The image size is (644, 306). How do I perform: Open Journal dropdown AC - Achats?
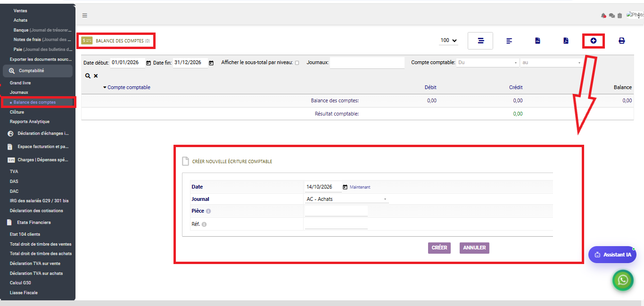click(x=347, y=199)
